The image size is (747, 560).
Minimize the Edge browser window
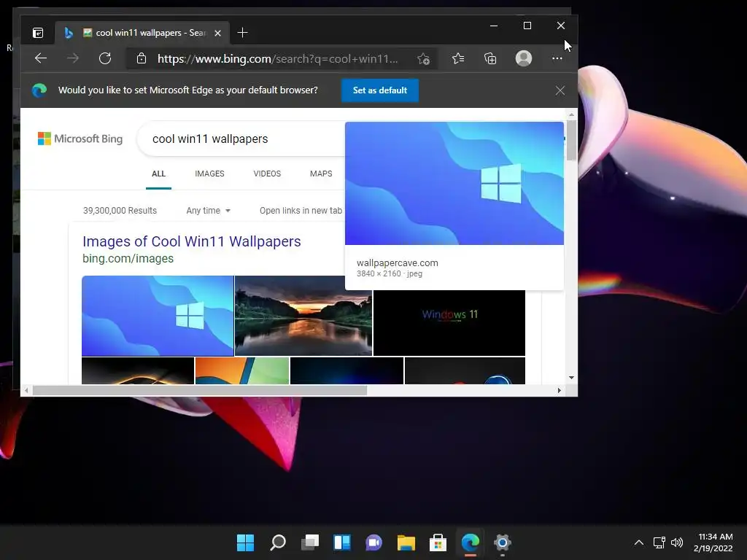click(494, 26)
